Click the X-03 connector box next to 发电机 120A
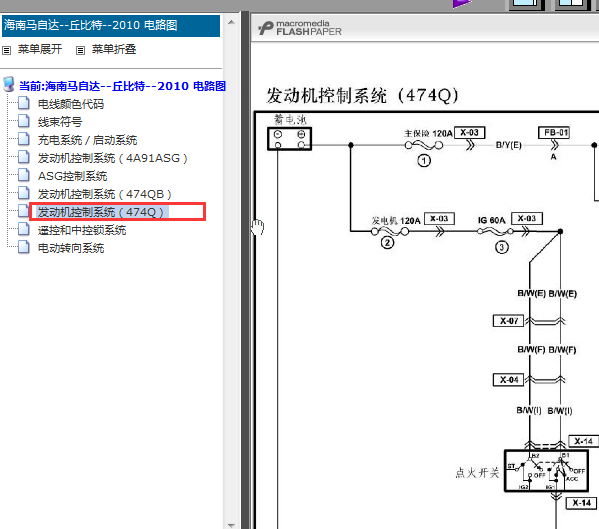 [439, 218]
